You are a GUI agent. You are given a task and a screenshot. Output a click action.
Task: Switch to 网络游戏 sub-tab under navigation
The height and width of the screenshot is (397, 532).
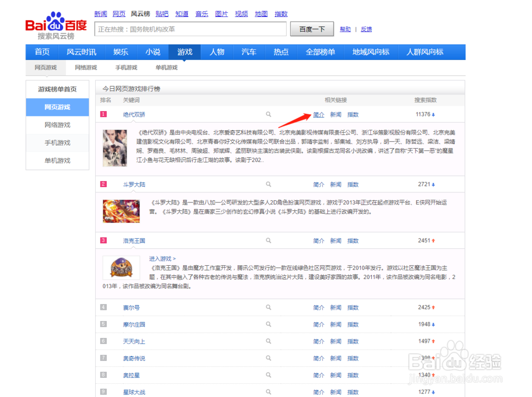pyautogui.click(x=86, y=67)
